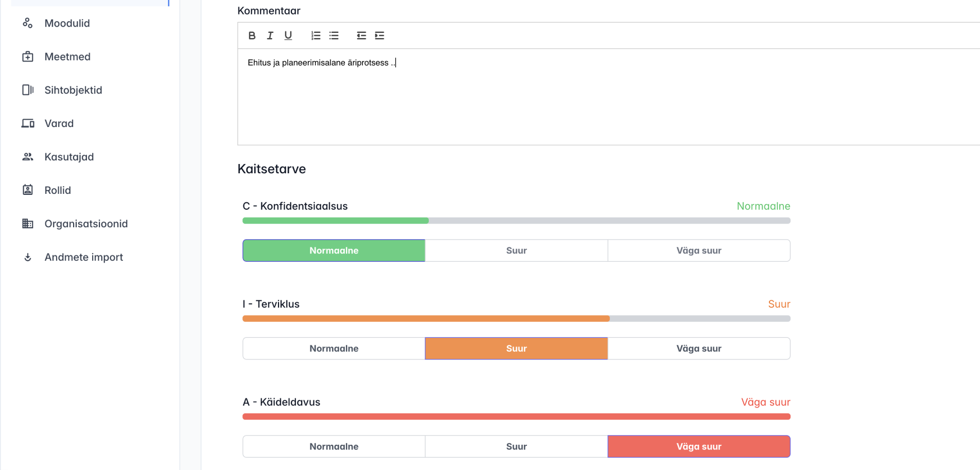Open the Kasutajad page
Image resolution: width=980 pixels, height=470 pixels.
[x=69, y=157]
